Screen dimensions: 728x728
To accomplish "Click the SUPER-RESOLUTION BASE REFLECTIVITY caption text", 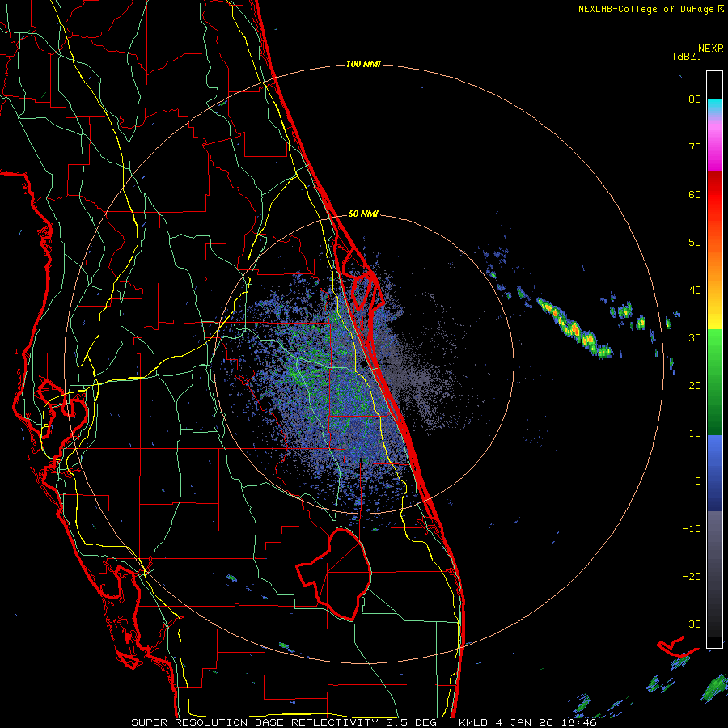I will point(255,722).
